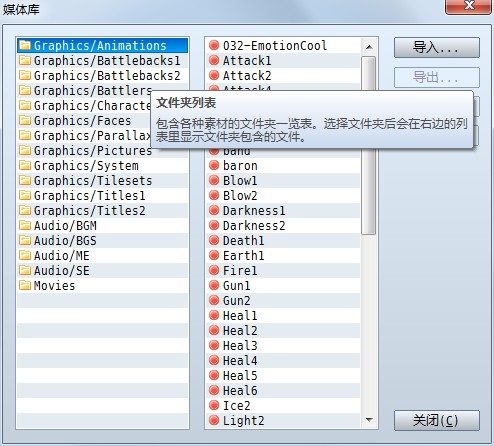
Task: Select the Heal5 file
Action: (283, 375)
